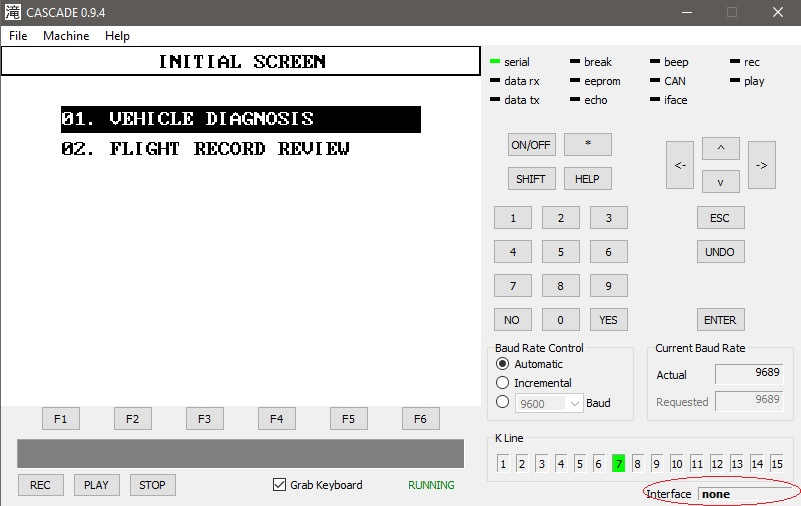Click the PLAY button
Screen dimensions: 801x506
click(97, 485)
